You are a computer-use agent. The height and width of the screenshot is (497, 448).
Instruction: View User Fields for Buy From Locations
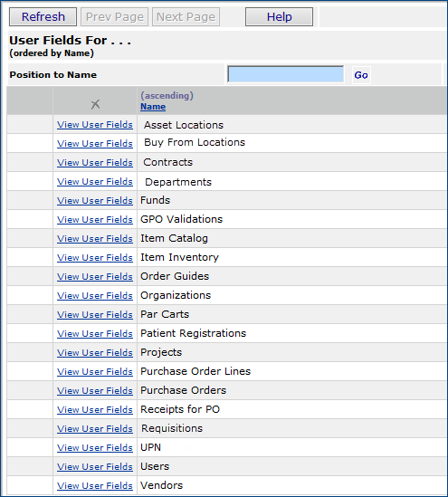(x=95, y=144)
